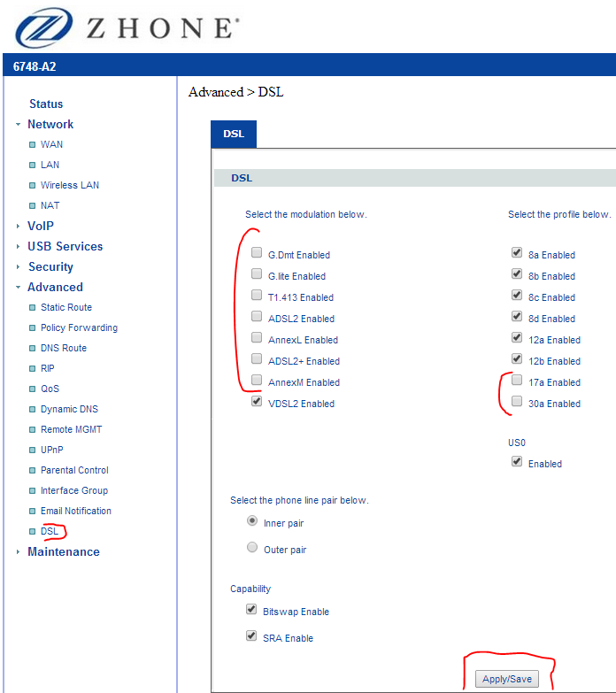Open the WAN settings page
The width and height of the screenshot is (616, 693).
click(x=51, y=144)
